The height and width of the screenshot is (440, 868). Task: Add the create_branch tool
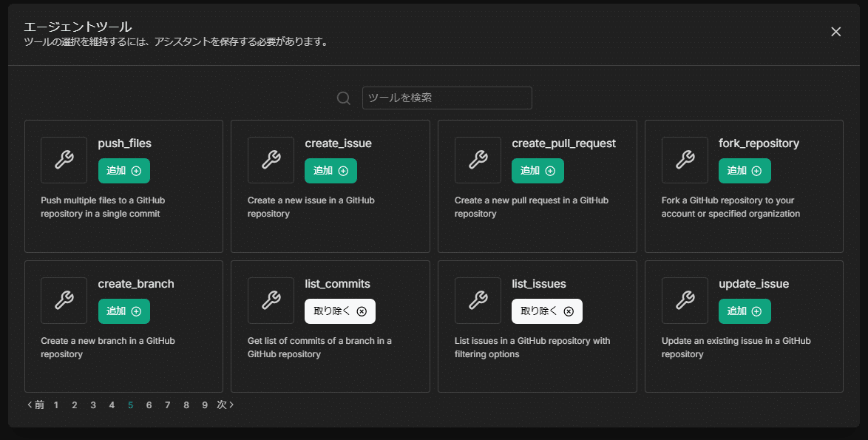coord(123,311)
